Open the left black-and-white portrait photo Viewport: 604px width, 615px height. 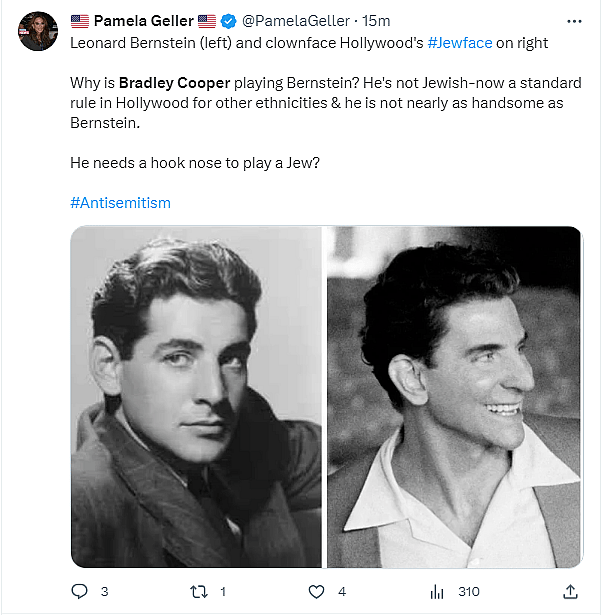tap(196, 397)
